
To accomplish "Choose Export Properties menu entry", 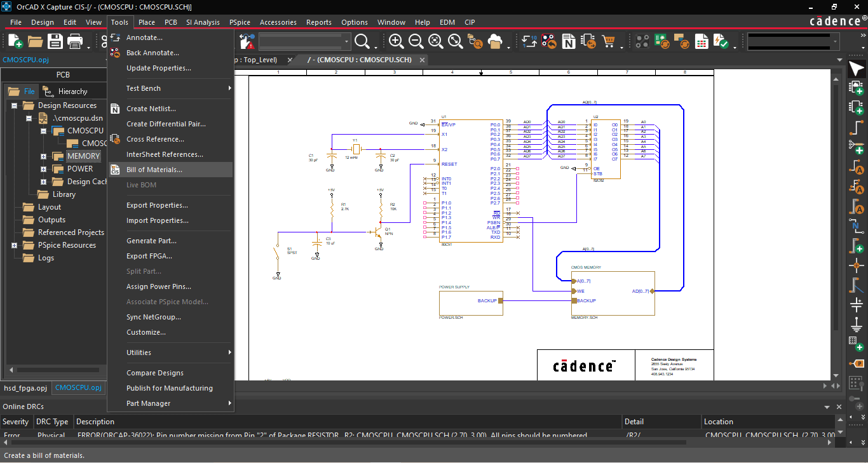I will [170, 205].
